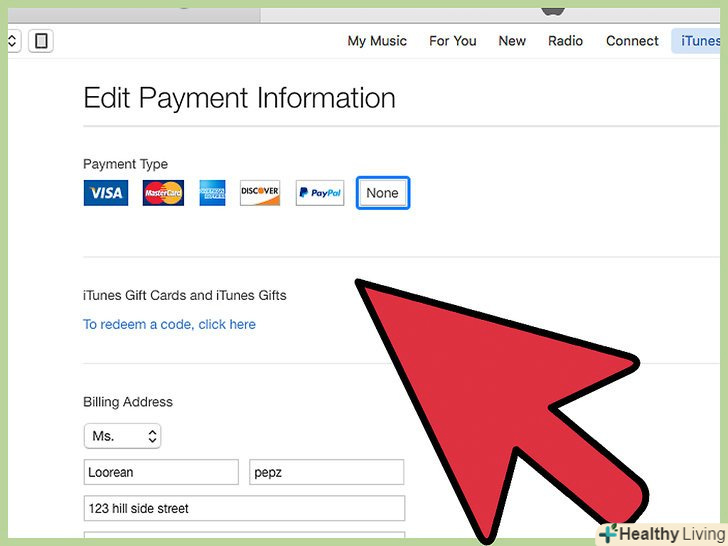
Task: Click the street address field '123 hill side street'
Action: pyautogui.click(x=244, y=508)
